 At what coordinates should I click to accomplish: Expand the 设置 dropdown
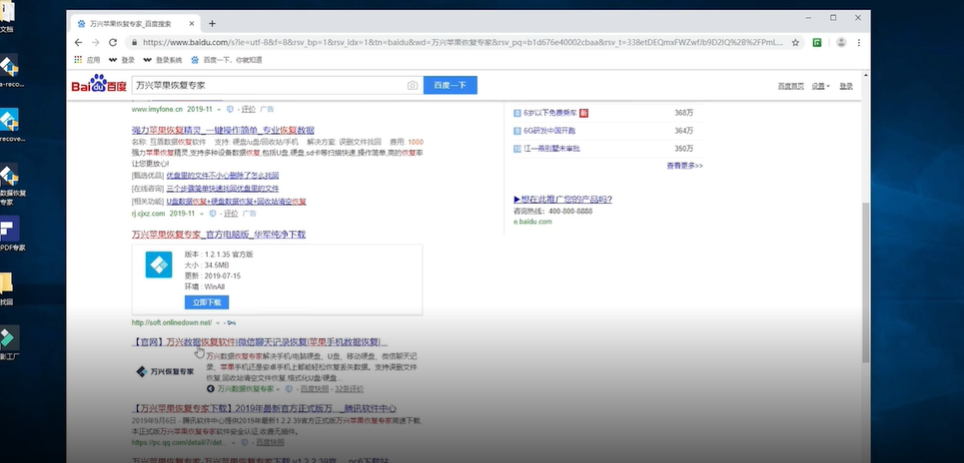click(x=821, y=86)
